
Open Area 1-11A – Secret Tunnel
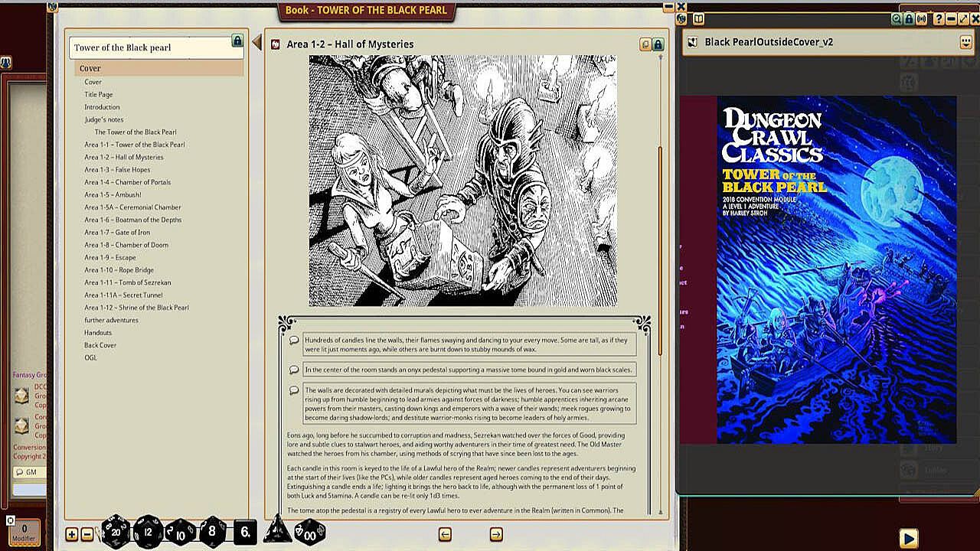[x=123, y=295]
